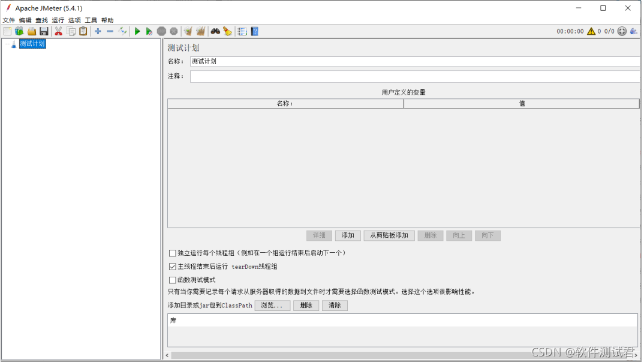Click the 名称: column header
The height and width of the screenshot is (363, 644).
coord(285,104)
